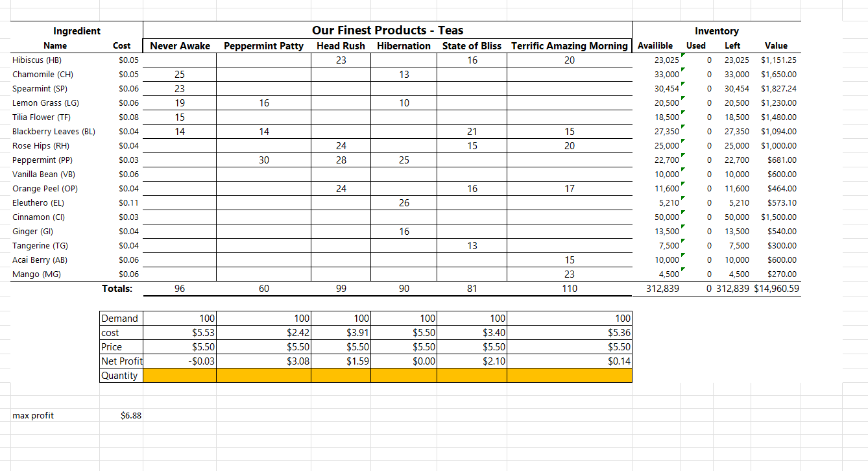Select the $14,960.59 total inventory value
The height and width of the screenshot is (471, 868).
pos(777,289)
